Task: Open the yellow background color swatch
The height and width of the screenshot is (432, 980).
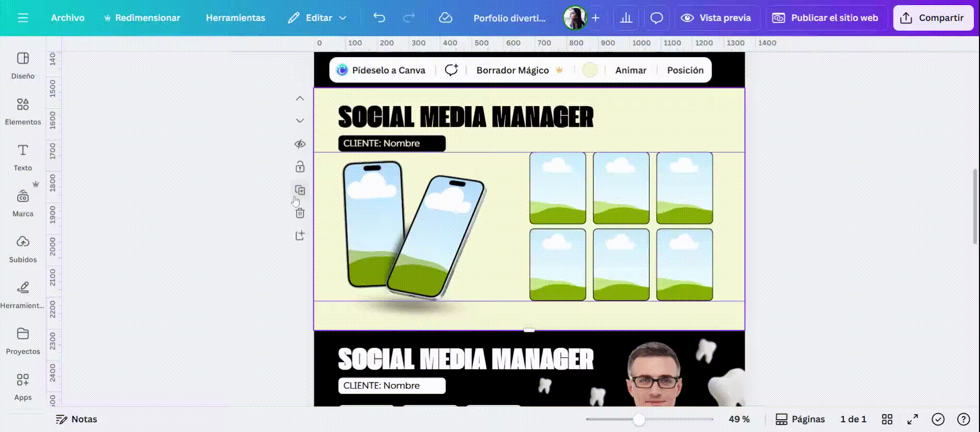Action: (590, 70)
